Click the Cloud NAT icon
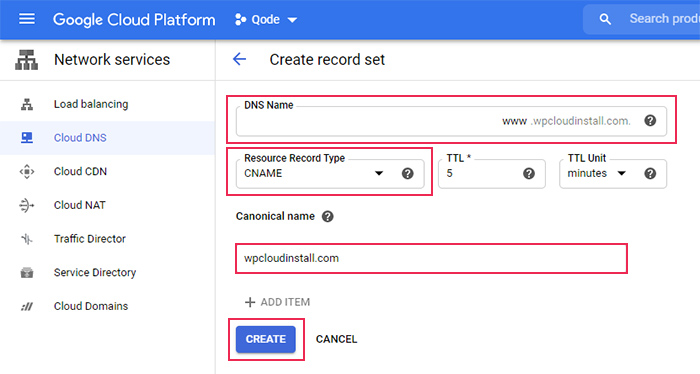This screenshot has height=374, width=700. 27,205
